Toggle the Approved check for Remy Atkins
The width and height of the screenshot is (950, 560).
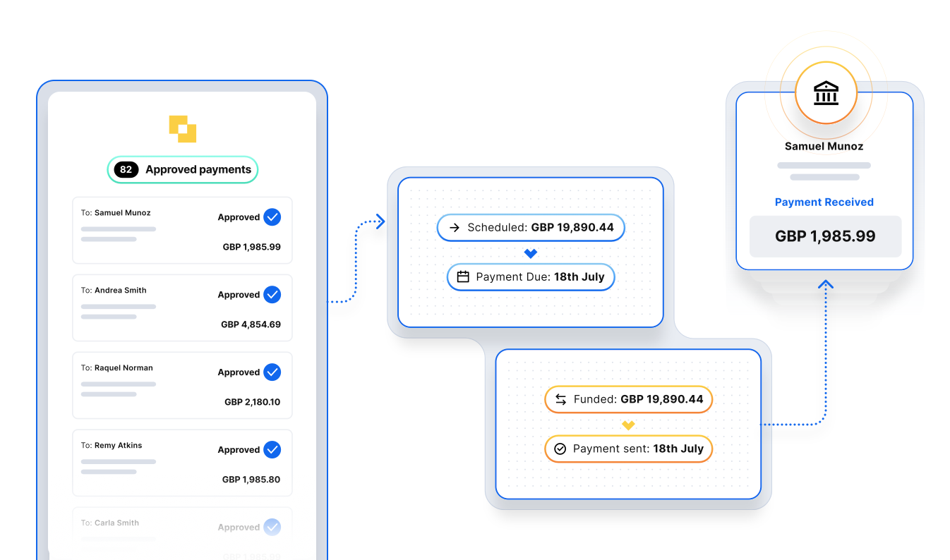pos(272,450)
